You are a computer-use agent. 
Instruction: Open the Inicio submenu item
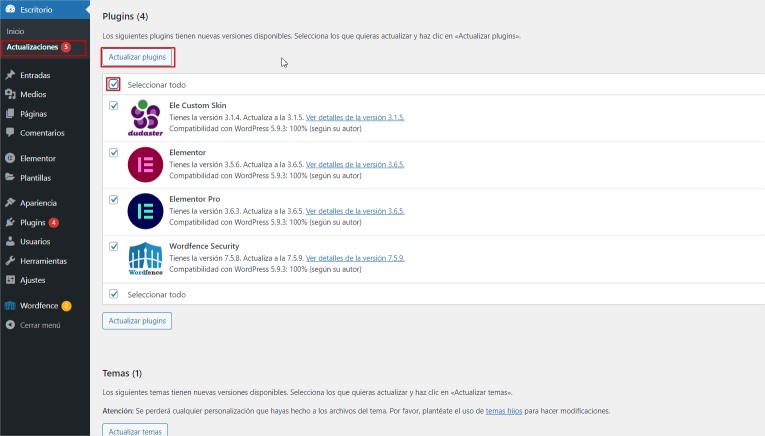point(15,31)
